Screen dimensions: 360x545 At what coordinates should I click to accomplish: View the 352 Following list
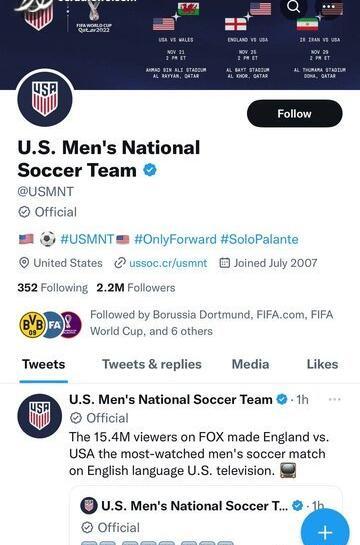[52, 287]
